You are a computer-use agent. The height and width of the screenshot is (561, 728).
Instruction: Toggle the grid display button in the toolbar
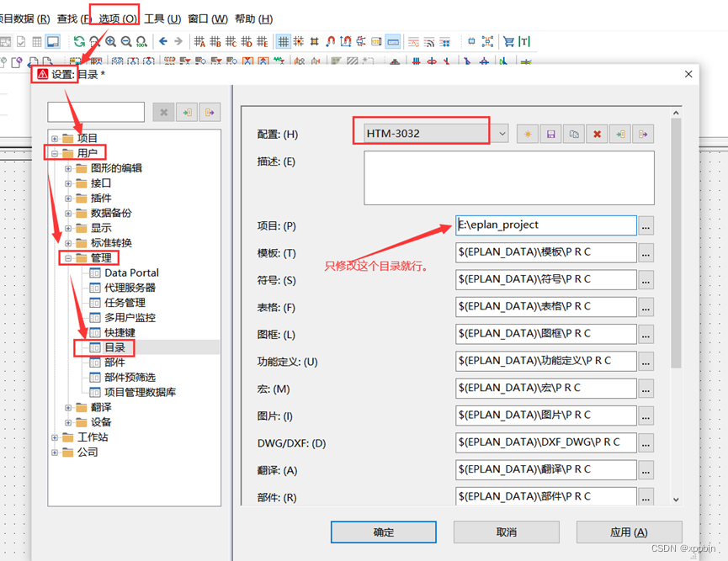tap(284, 41)
